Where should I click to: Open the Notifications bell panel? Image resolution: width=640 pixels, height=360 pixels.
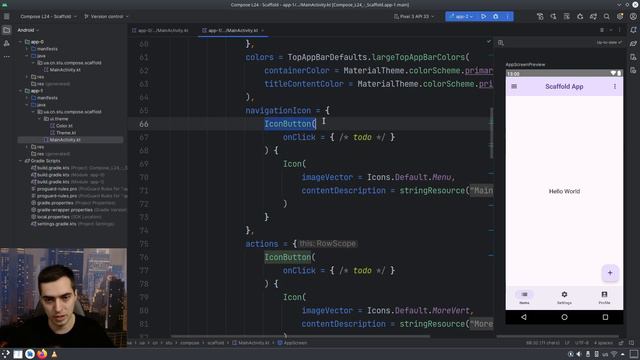[x=633, y=30]
